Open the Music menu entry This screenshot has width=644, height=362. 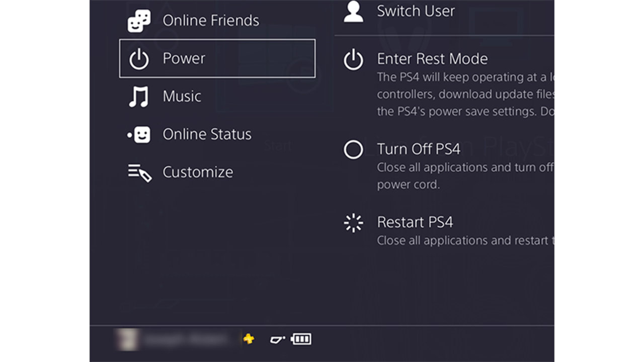tap(182, 96)
